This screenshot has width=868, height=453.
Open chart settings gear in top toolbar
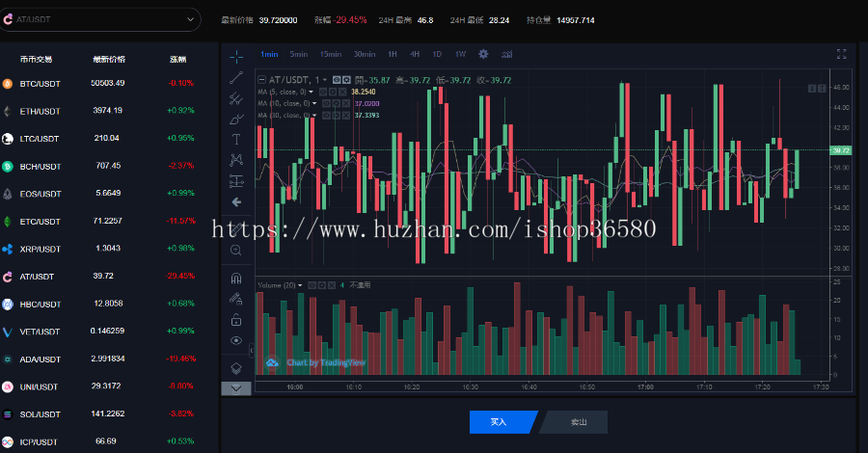(x=483, y=54)
